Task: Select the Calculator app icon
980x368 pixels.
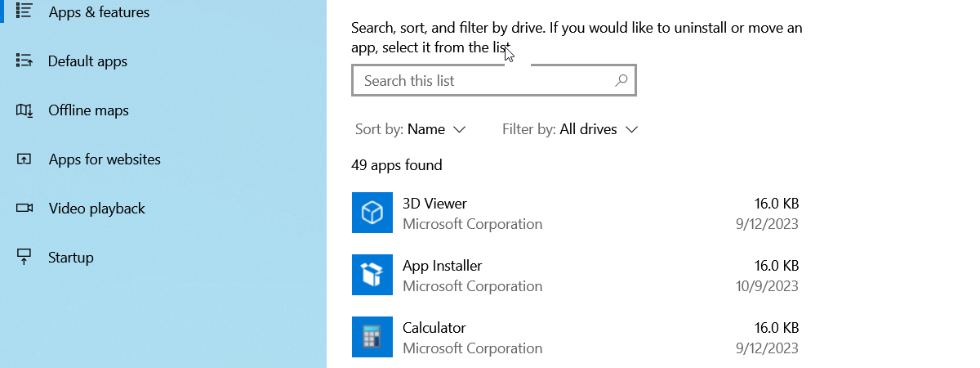Action: pyautogui.click(x=372, y=337)
